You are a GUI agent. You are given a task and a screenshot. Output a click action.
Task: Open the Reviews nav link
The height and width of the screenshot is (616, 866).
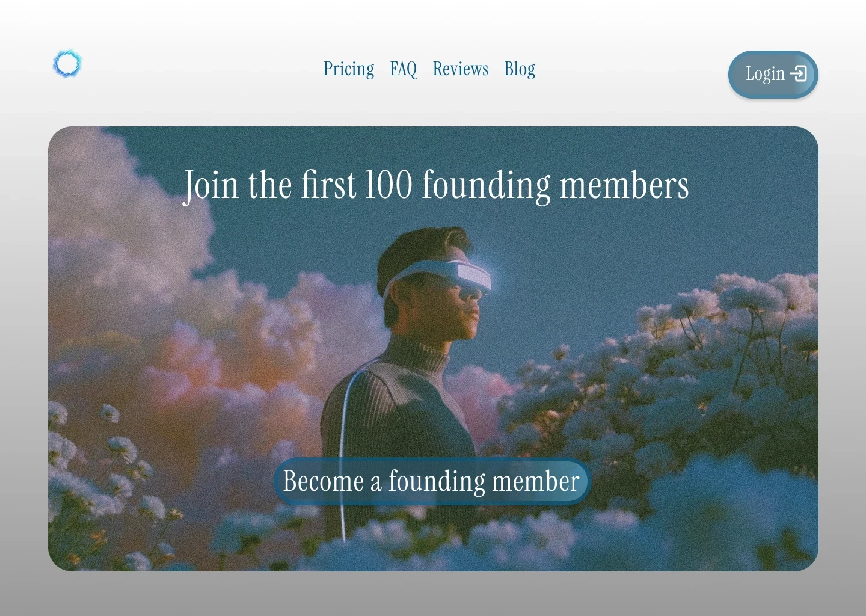coord(460,69)
